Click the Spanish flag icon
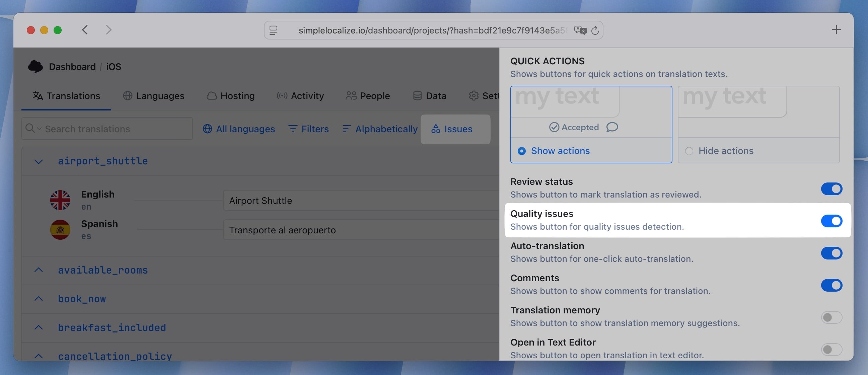Screen dimensions: 868x375 pyautogui.click(x=60, y=229)
